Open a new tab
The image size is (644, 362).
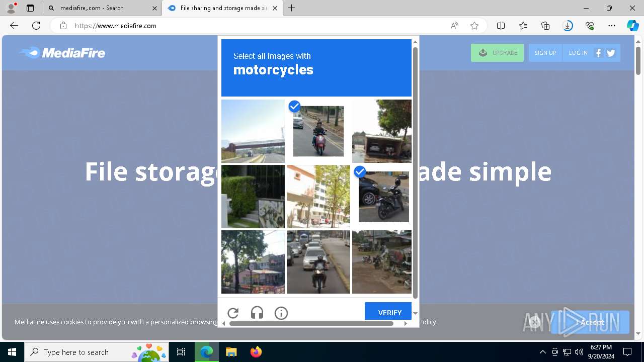[x=292, y=8]
